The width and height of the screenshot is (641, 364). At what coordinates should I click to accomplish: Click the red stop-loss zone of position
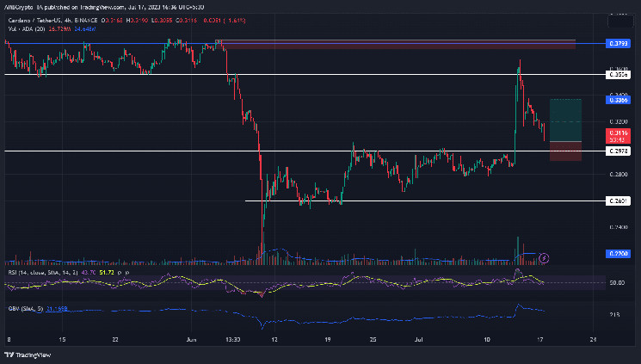pos(566,151)
